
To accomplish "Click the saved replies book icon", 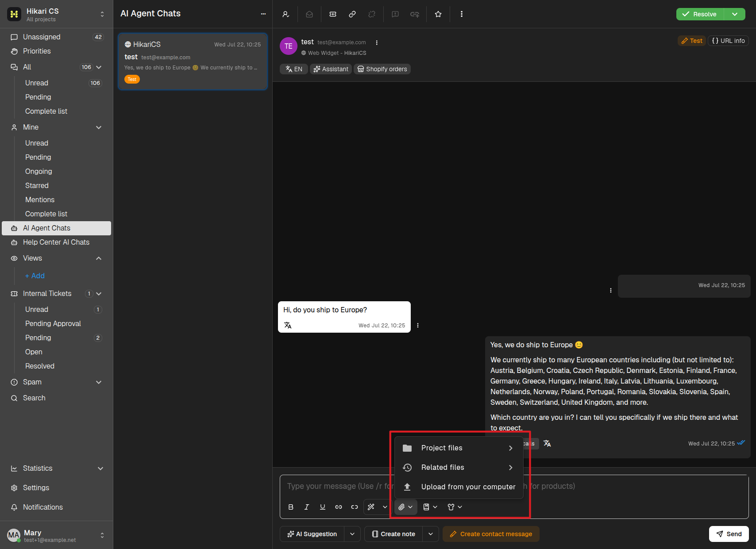I will point(426,507).
